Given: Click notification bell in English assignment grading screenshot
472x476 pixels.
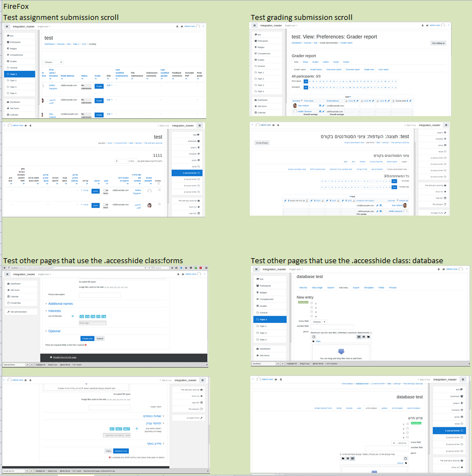Looking at the screenshot, I should click(177, 27).
